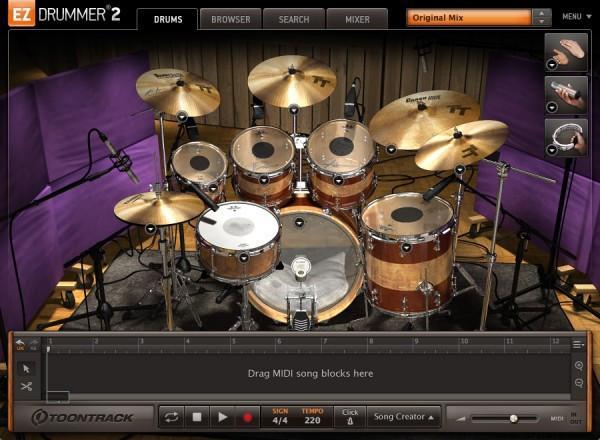Hit the top center crash cymbal
Screen dimensions: 600x440
[292, 80]
